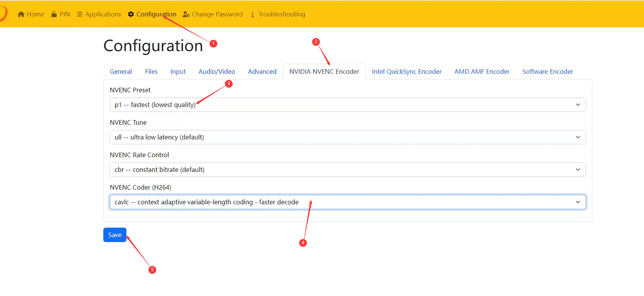Click the Troubleshooting info icon
The width and height of the screenshot is (644, 296).
pyautogui.click(x=252, y=14)
